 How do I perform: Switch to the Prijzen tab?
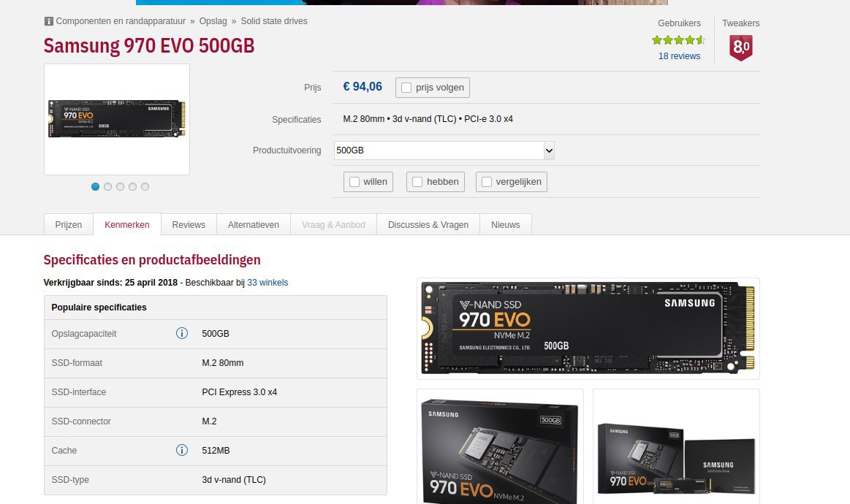click(68, 224)
